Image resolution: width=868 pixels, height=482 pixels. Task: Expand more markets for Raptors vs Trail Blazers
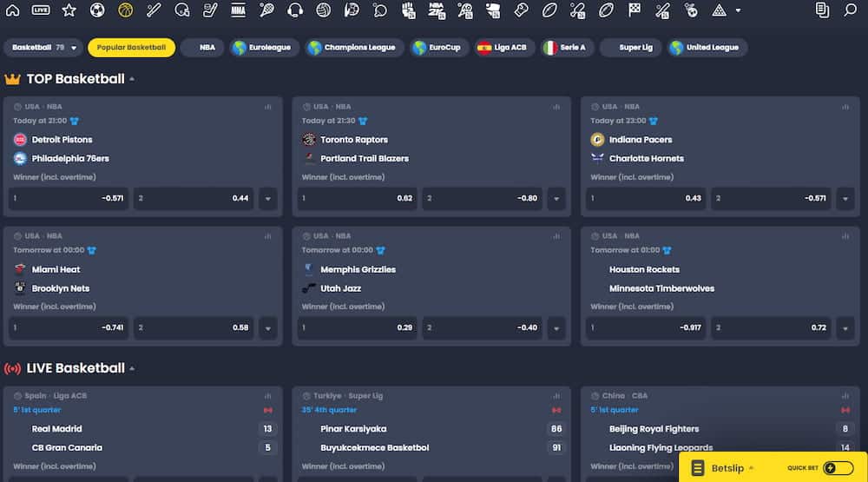tap(556, 198)
